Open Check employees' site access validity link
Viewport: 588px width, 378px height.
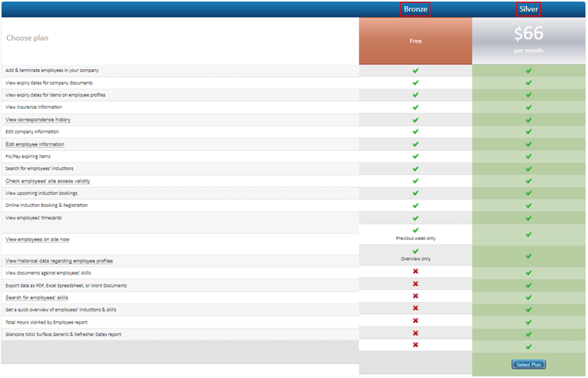[x=48, y=181]
